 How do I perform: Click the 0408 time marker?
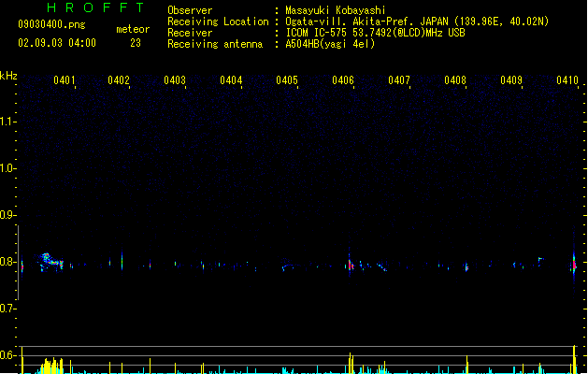pos(455,80)
